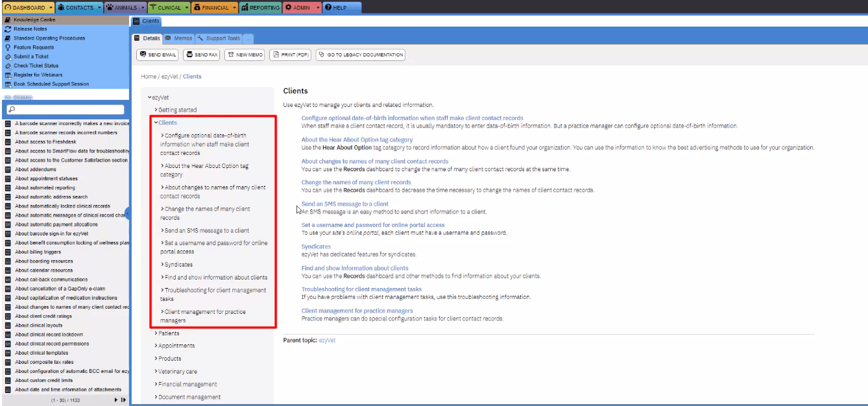Open 'Send an SMS message to a client' article link

(x=345, y=204)
